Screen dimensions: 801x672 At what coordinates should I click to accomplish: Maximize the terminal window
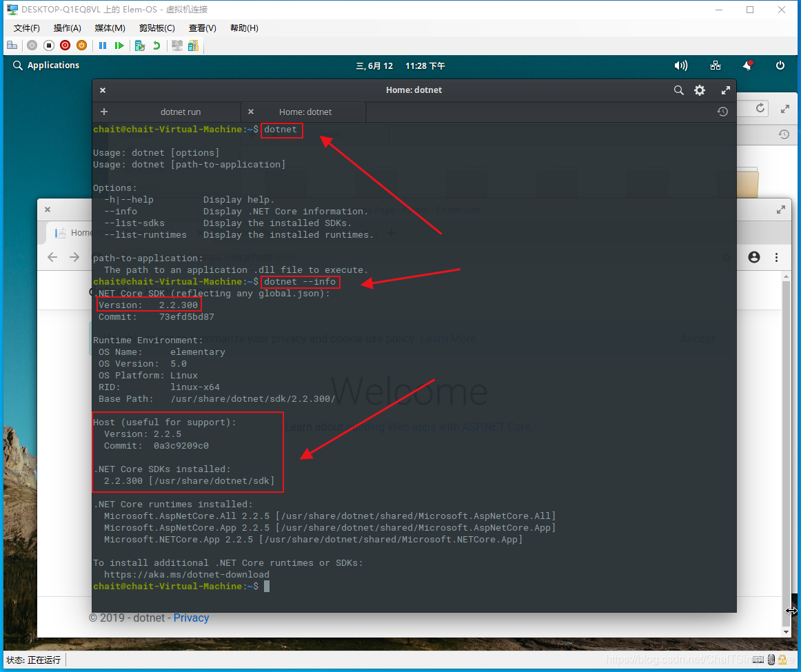pos(725,90)
